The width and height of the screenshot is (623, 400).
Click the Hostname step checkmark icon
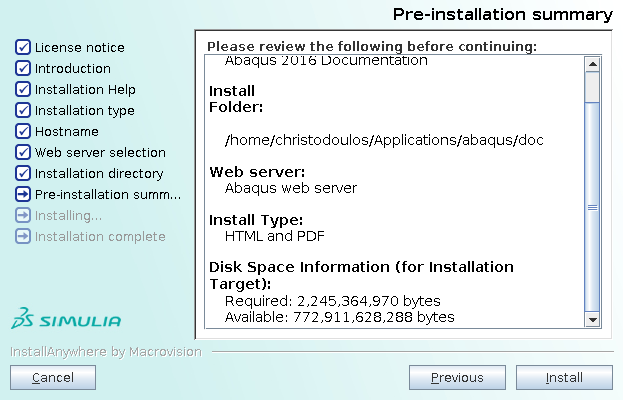coord(23,131)
